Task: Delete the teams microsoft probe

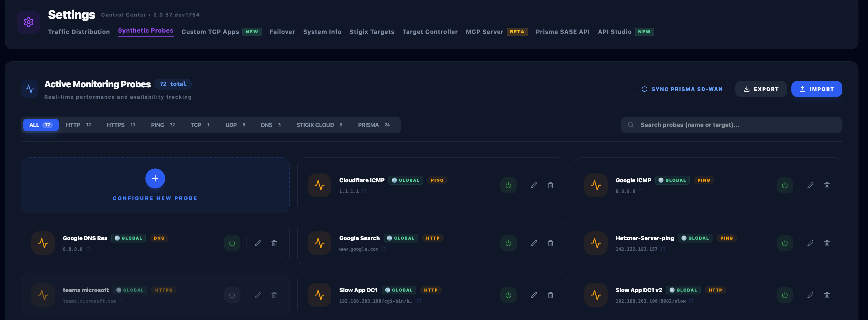Action: (274, 295)
